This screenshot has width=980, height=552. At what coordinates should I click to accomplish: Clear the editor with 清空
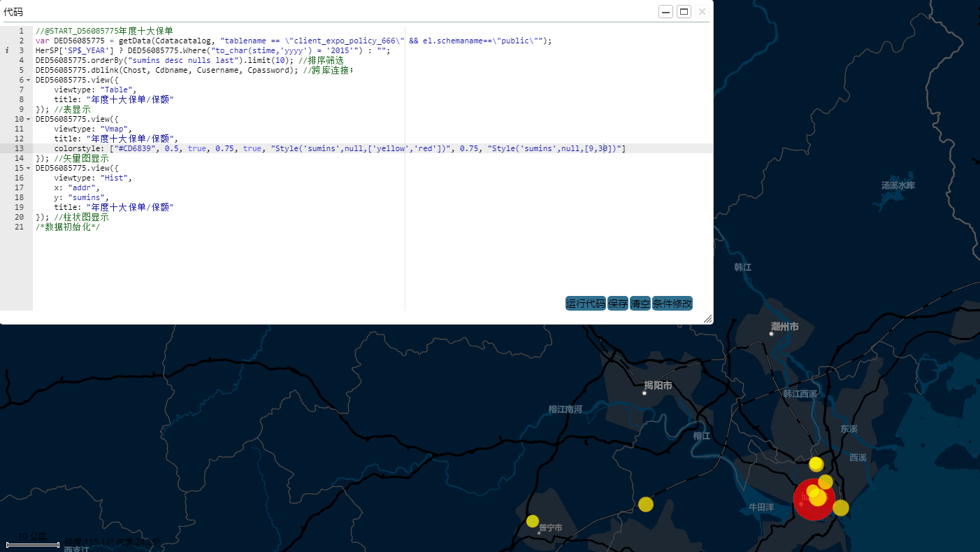point(640,304)
